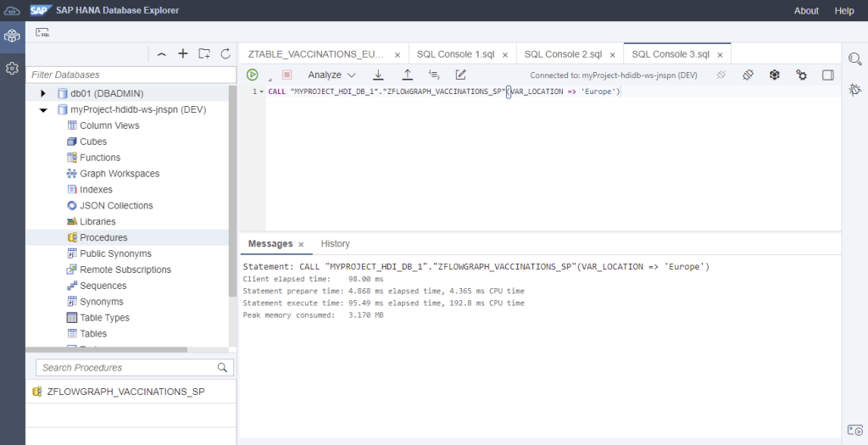
Task: Collapse all using the caret icon
Action: (x=162, y=53)
